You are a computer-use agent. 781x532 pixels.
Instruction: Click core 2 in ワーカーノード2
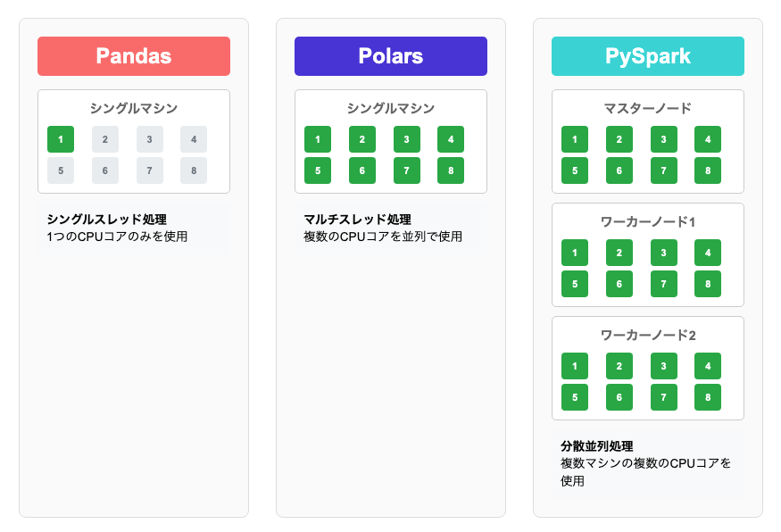pos(619,366)
